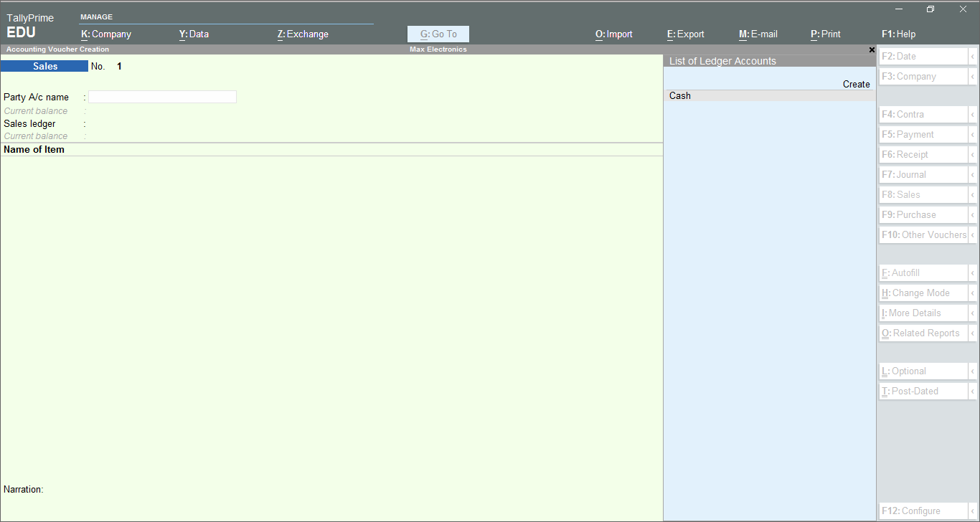
Task: Click Create in List of Ledger Accounts
Action: pyautogui.click(x=856, y=84)
